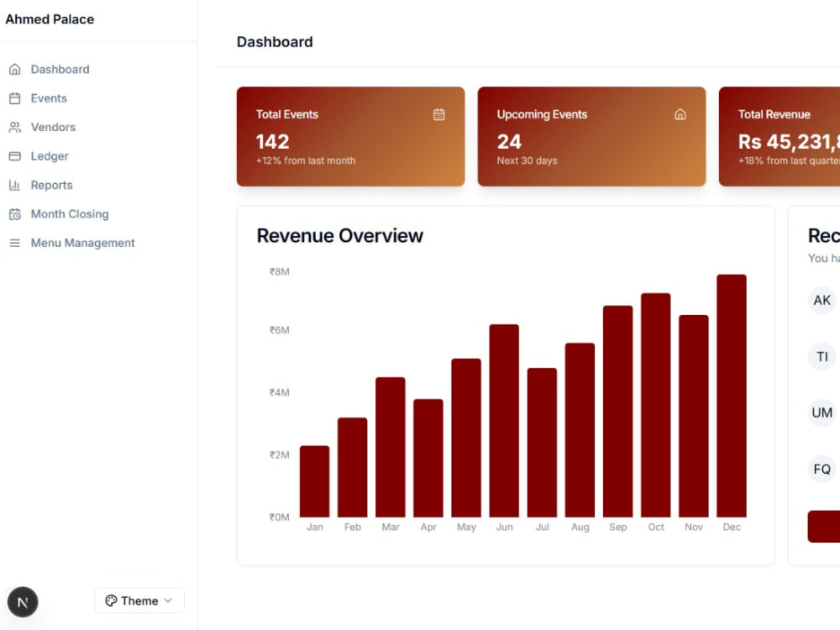Click the Revenue Overview heading

click(x=339, y=236)
